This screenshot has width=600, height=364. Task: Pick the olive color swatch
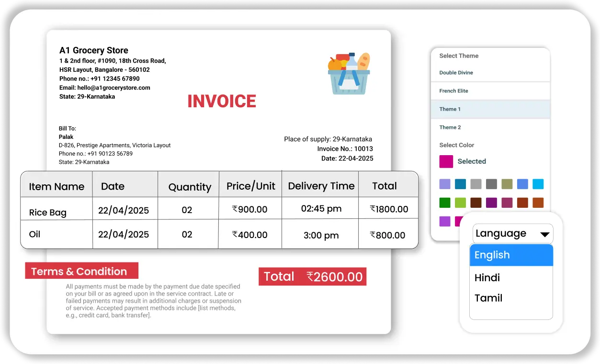(507, 184)
